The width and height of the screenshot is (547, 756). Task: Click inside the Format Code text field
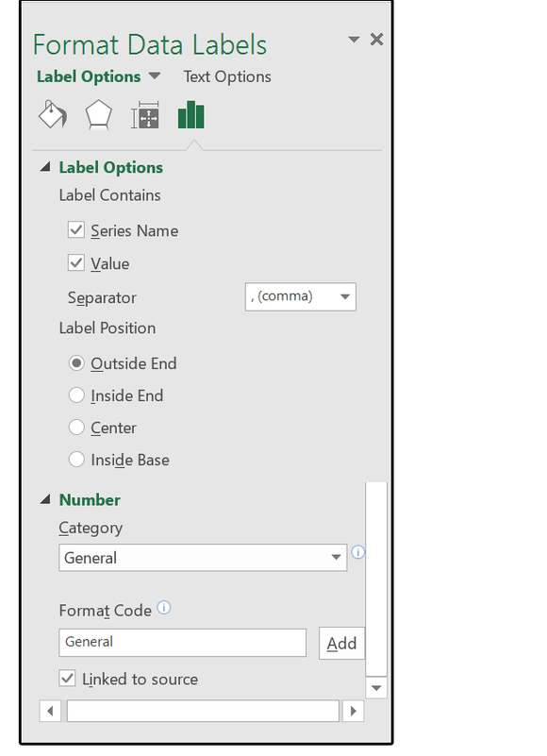(x=182, y=642)
